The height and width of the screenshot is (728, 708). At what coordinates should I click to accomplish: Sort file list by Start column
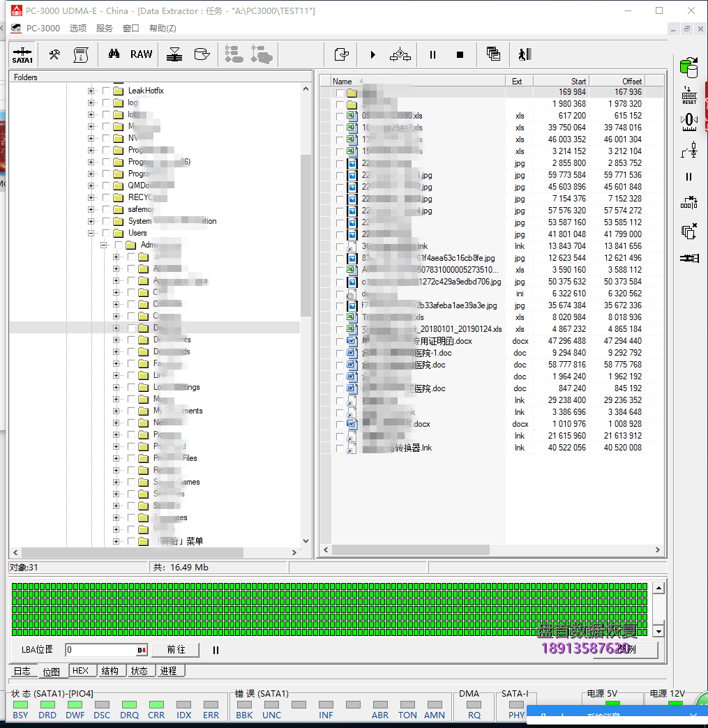click(x=562, y=81)
